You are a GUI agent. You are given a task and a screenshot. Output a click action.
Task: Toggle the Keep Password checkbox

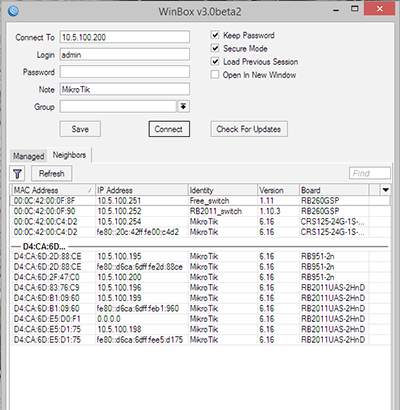215,35
